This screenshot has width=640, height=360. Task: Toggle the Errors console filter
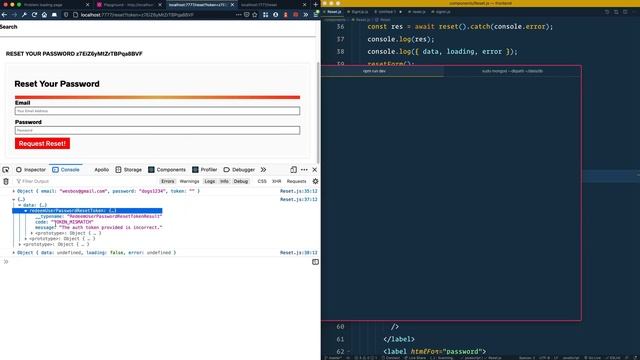pos(168,181)
